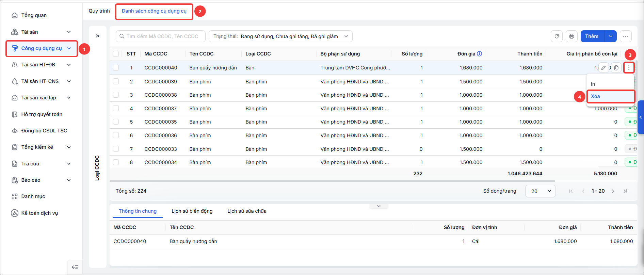
Task: Expand Tài sản xác lập chevron
Action: tap(69, 98)
